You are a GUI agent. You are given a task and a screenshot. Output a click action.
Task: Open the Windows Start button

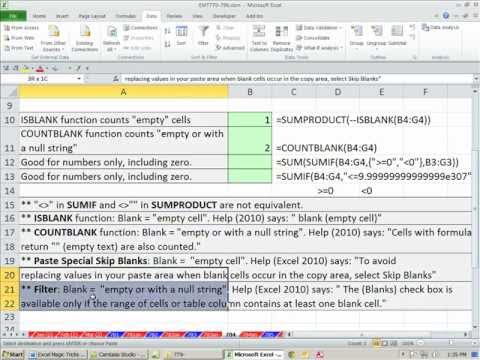(x=13, y=354)
